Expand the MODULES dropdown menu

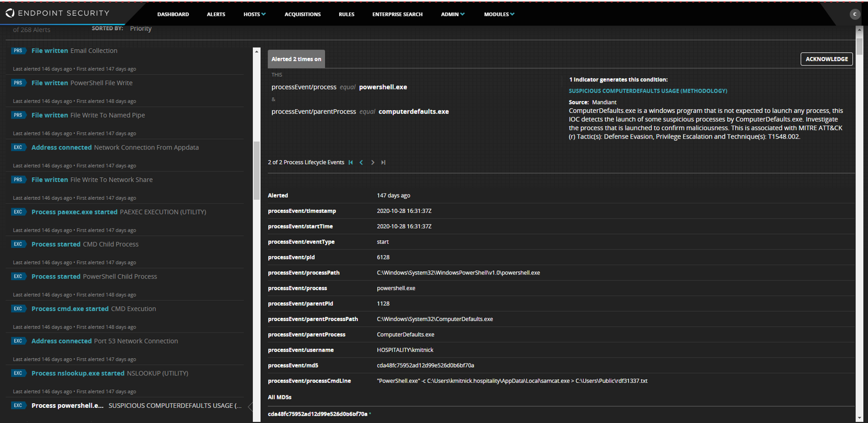pyautogui.click(x=499, y=14)
